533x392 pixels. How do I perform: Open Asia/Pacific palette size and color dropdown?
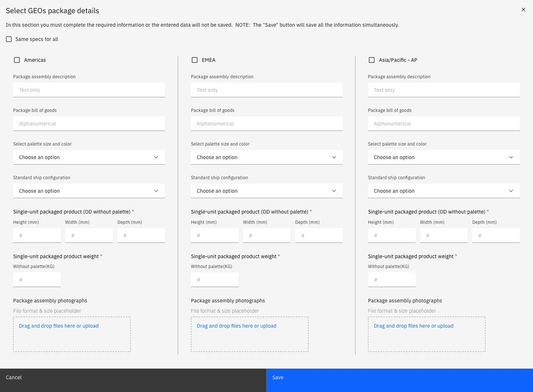point(444,157)
